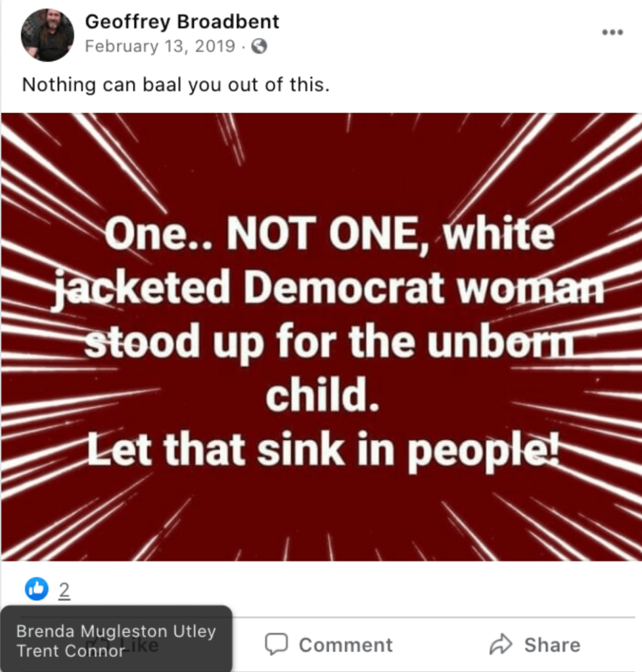Click the share arrow icon
This screenshot has width=642, height=672.
(501, 644)
